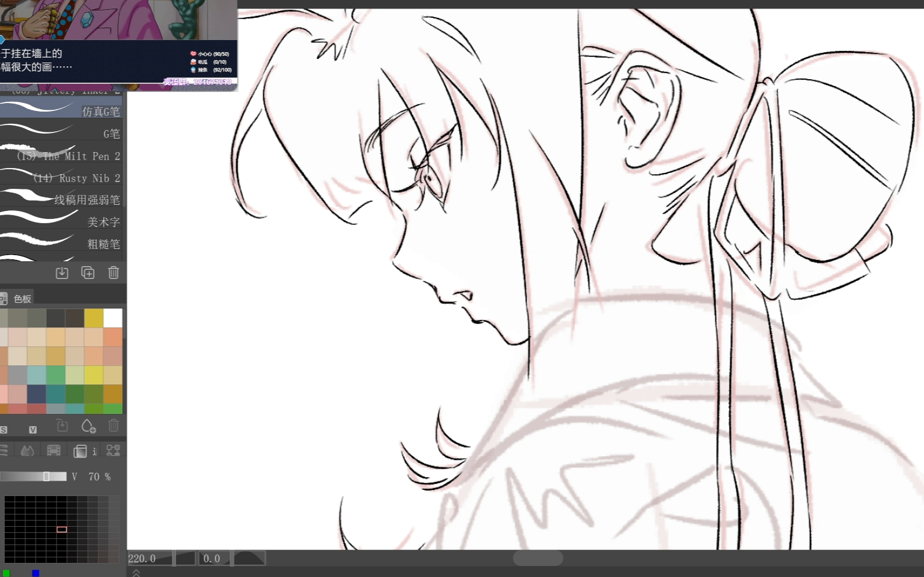Click the V 70% value slider handle

click(x=46, y=476)
